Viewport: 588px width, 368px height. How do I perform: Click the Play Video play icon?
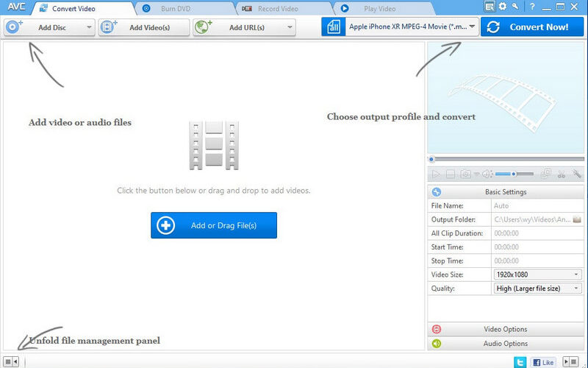click(345, 8)
